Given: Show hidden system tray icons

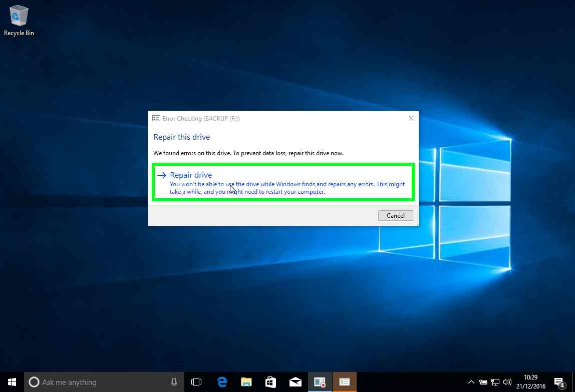Looking at the screenshot, I should (471, 382).
